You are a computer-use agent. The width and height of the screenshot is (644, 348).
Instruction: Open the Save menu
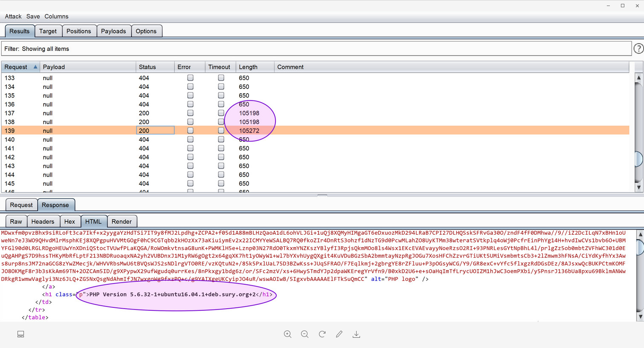coord(33,16)
